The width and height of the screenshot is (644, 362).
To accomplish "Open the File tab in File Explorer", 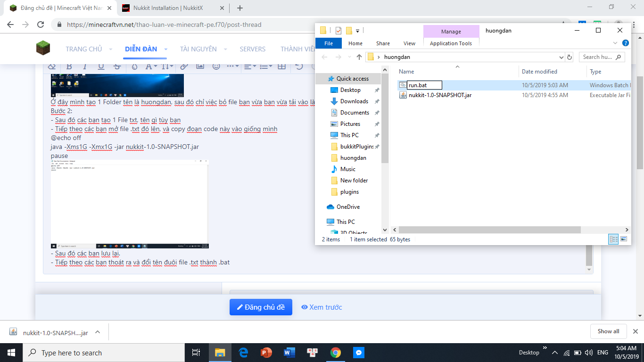I will click(329, 43).
